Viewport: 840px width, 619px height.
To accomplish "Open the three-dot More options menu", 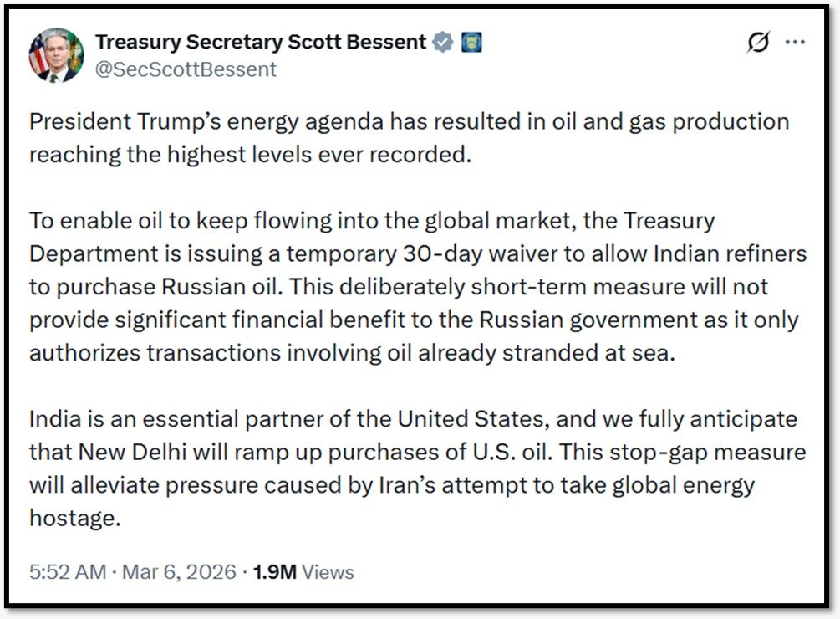I will (796, 43).
